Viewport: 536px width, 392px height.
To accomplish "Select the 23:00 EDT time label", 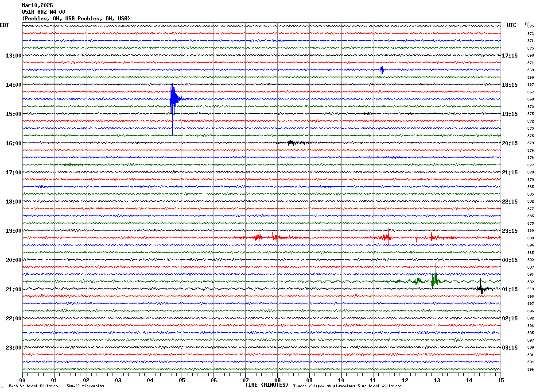I will pyautogui.click(x=13, y=348).
